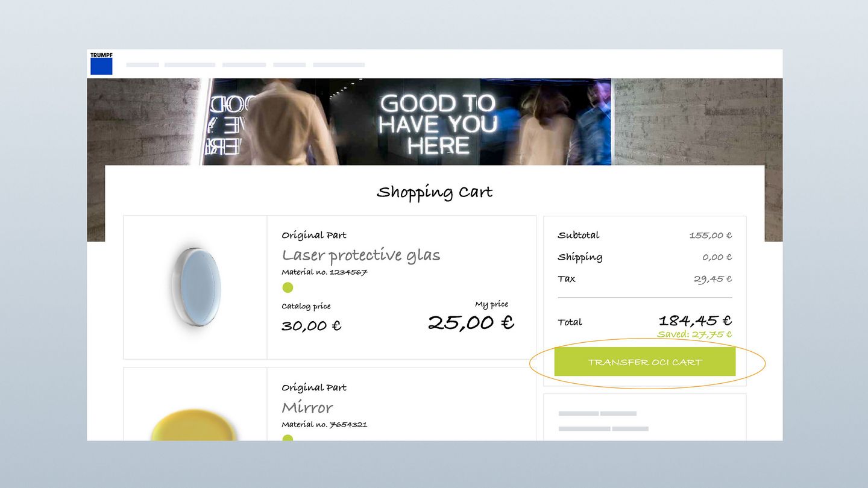This screenshot has height=488, width=868.
Task: Select the third navigation menu placeholder
Action: pos(244,64)
